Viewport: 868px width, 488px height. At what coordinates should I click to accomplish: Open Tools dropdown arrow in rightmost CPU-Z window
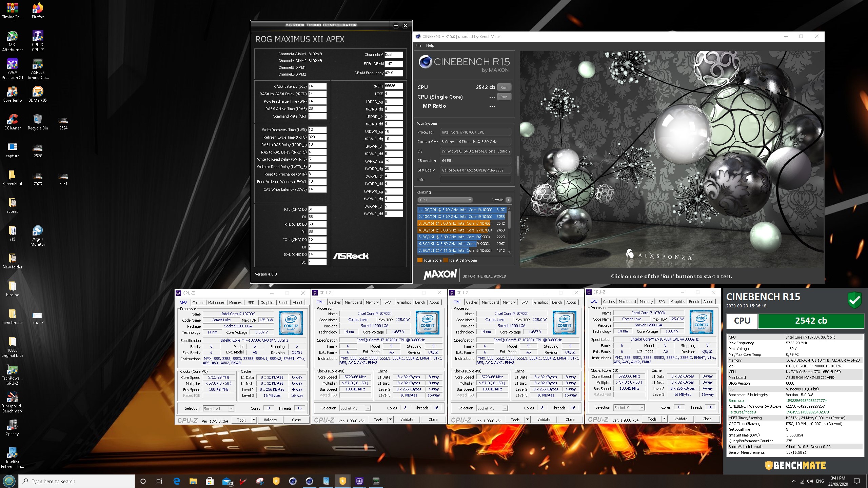(664, 419)
